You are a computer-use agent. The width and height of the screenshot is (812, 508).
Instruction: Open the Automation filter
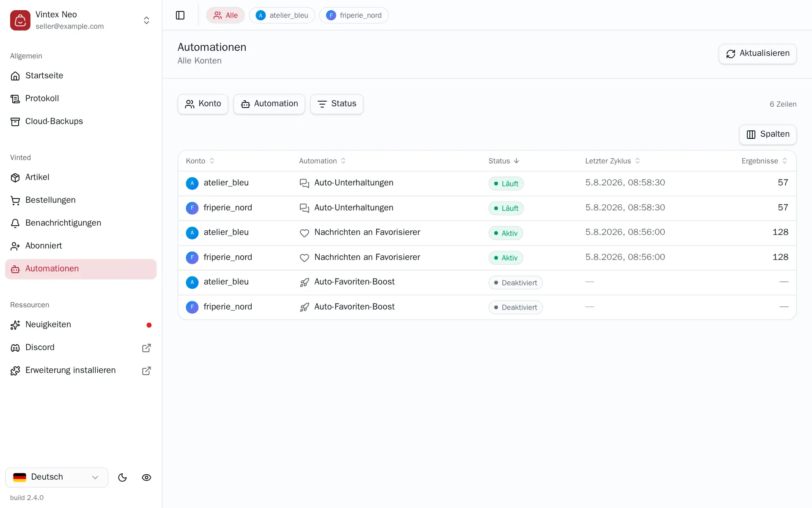click(269, 104)
